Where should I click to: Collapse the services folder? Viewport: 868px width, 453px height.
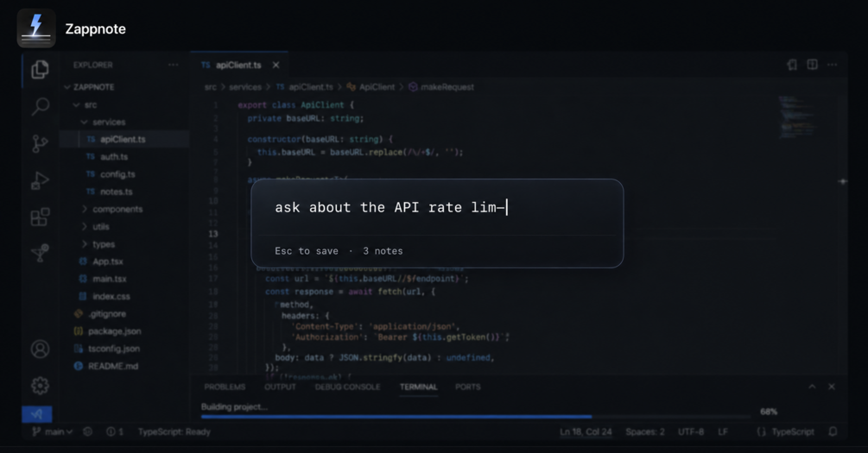click(x=104, y=122)
